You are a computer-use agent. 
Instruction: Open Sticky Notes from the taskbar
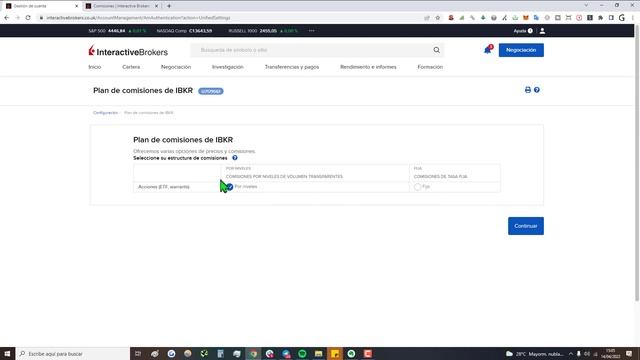pos(335,353)
